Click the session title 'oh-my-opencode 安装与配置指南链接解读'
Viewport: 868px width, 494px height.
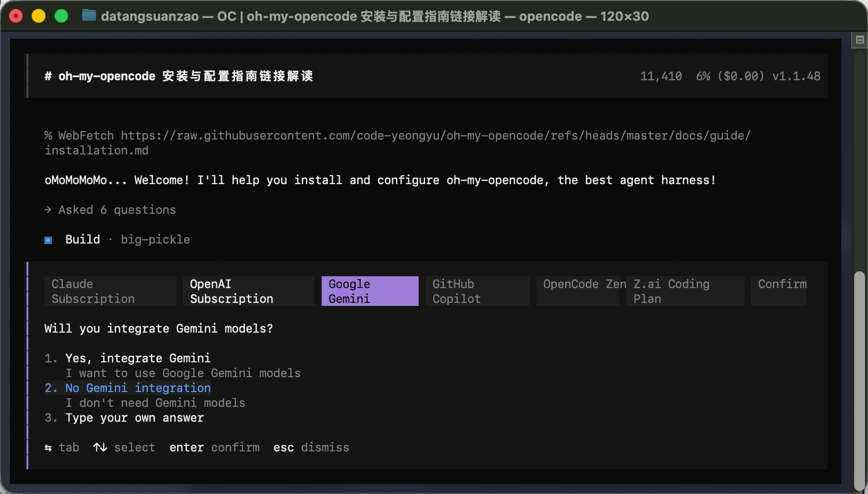(x=186, y=76)
